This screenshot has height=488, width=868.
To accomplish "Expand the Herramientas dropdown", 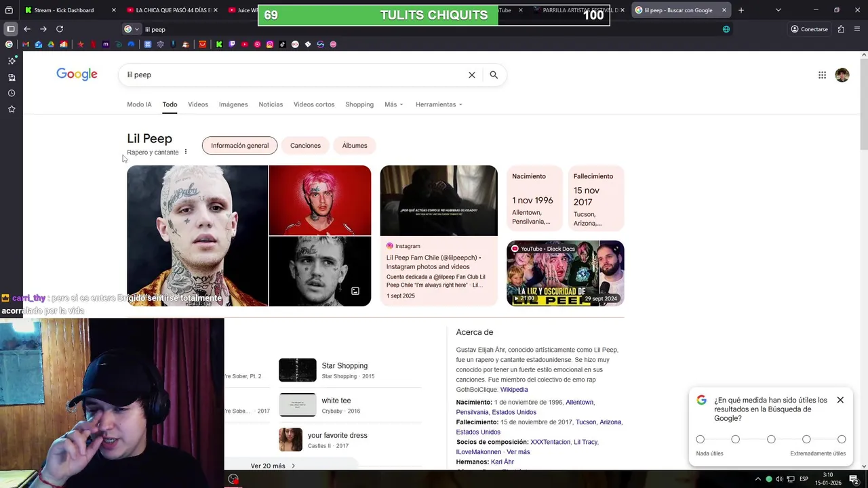I will (439, 104).
